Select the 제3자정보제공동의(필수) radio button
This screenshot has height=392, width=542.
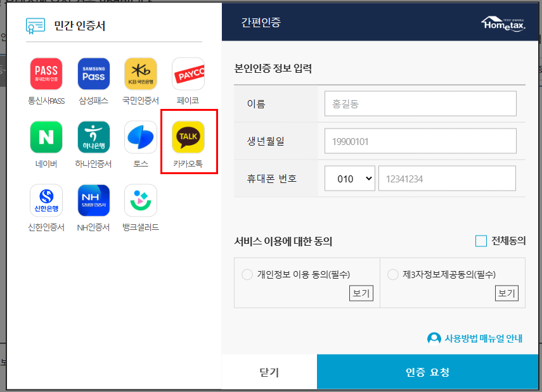[x=393, y=275]
